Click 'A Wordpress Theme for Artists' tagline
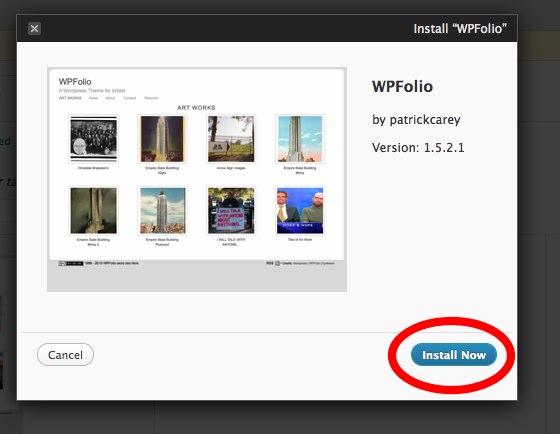Screen dimensions: 560x434 (92, 91)
